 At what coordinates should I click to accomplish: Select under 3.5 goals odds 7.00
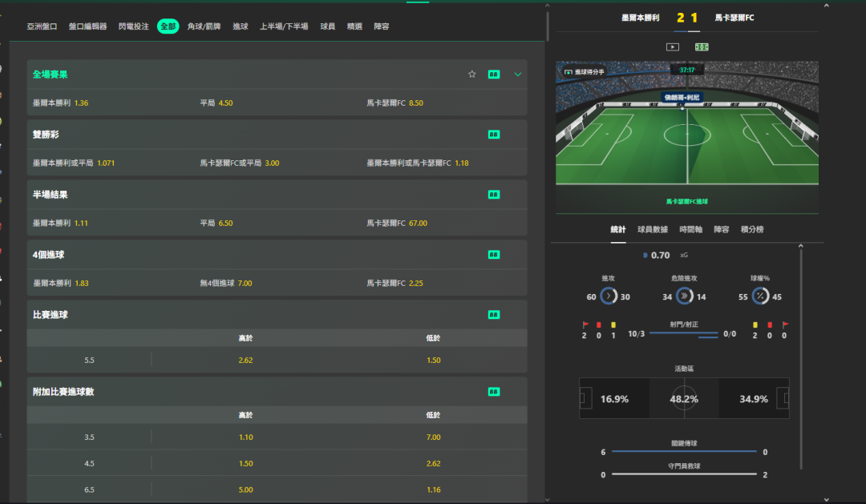click(433, 437)
